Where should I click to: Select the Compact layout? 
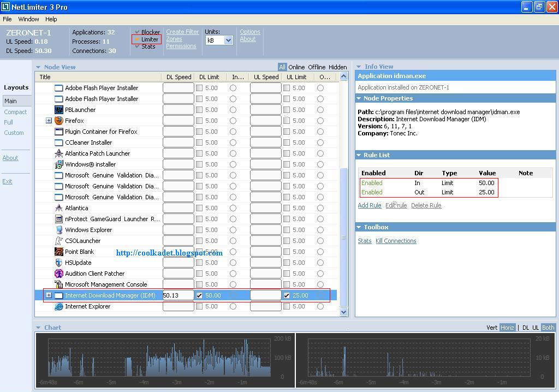click(x=15, y=112)
